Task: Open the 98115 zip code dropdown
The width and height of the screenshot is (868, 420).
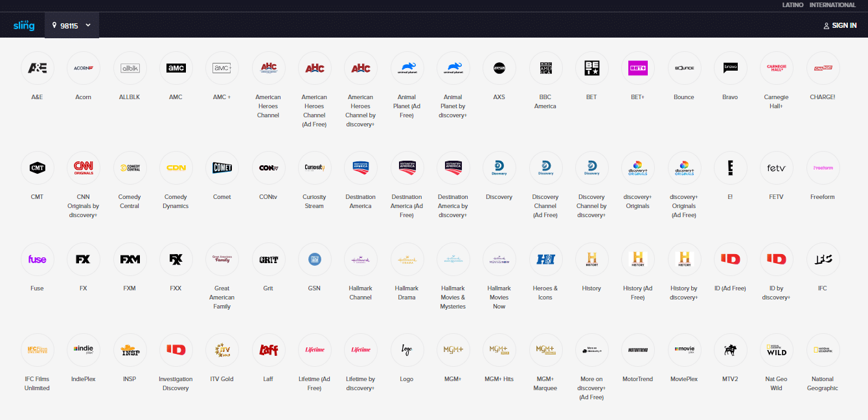Action: [72, 25]
